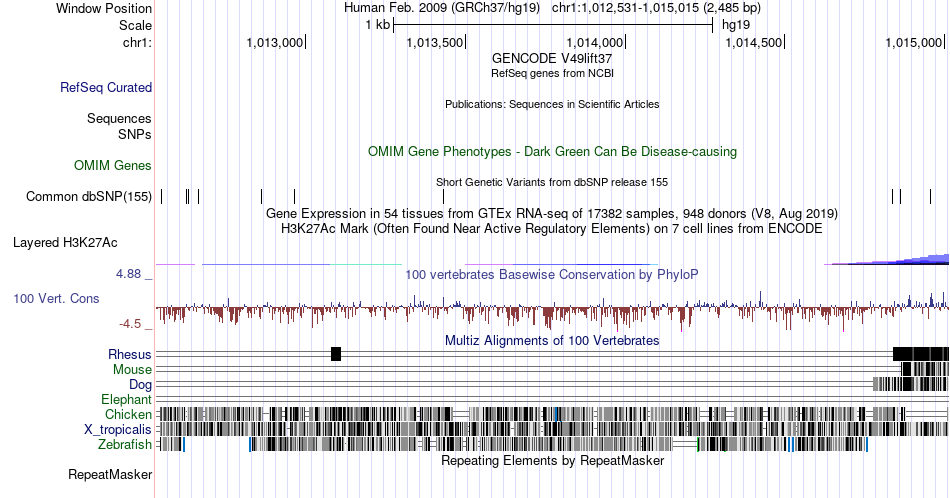The image size is (950, 498).
Task: Click the Scale row label
Action: tap(136, 25)
